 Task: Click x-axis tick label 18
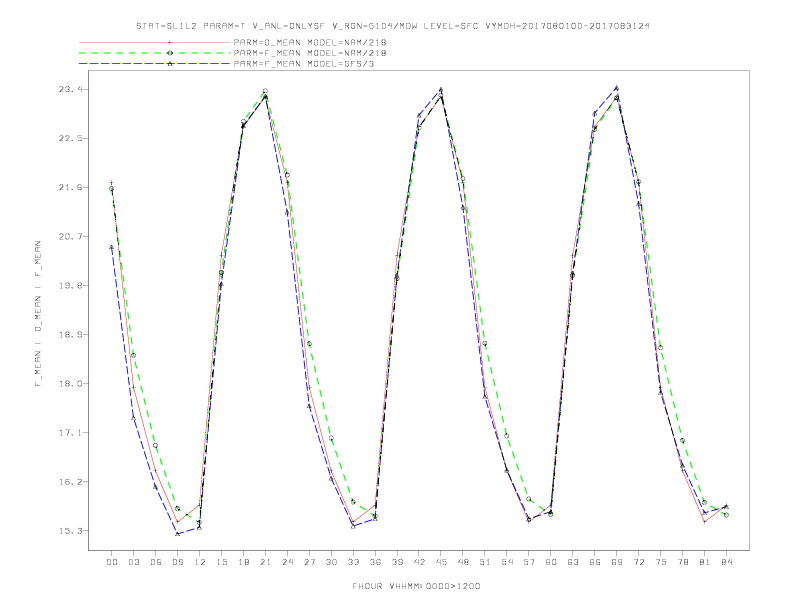[x=243, y=562]
